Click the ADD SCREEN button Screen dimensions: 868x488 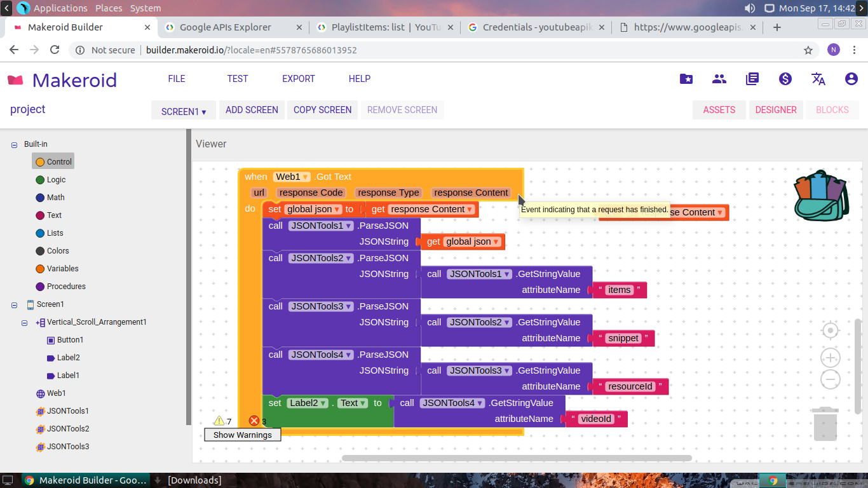(252, 110)
